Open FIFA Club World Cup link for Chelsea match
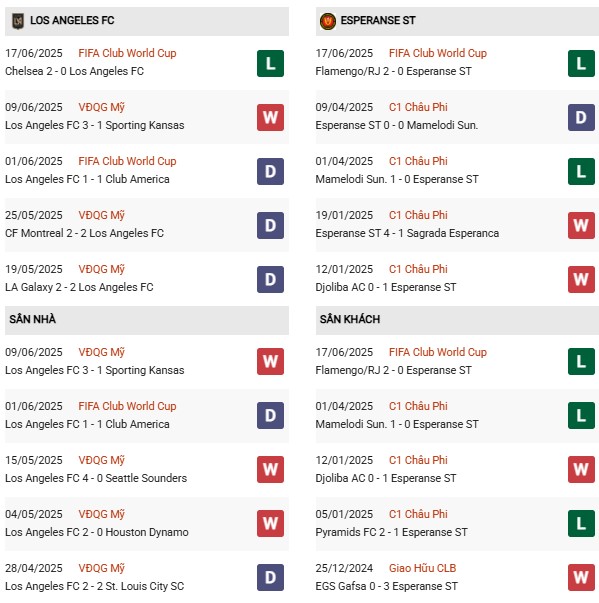 tap(127, 53)
